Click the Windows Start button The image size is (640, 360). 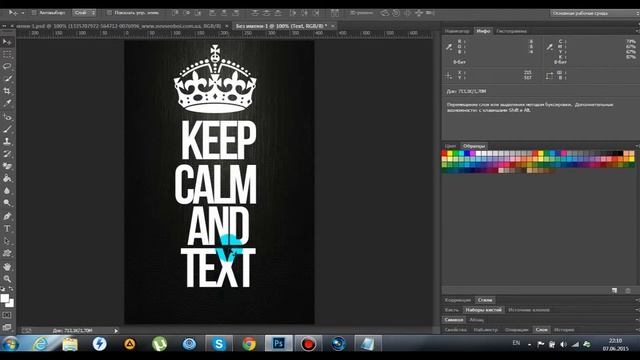coord(10,344)
